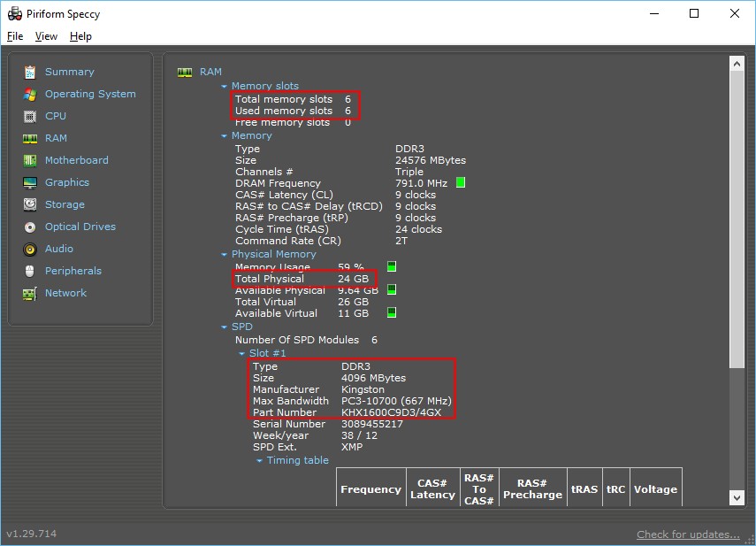Click the Network card icon
The width and height of the screenshot is (756, 546).
coord(30,293)
